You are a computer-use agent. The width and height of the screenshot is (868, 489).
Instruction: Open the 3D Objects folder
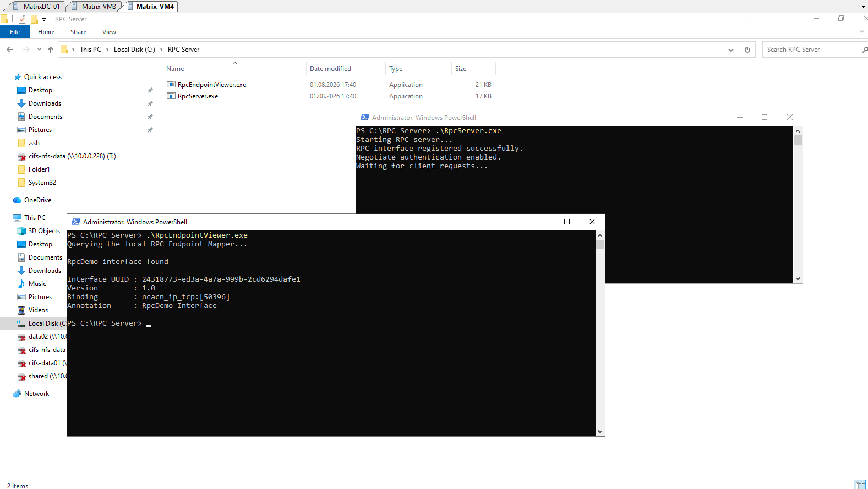[x=44, y=231]
